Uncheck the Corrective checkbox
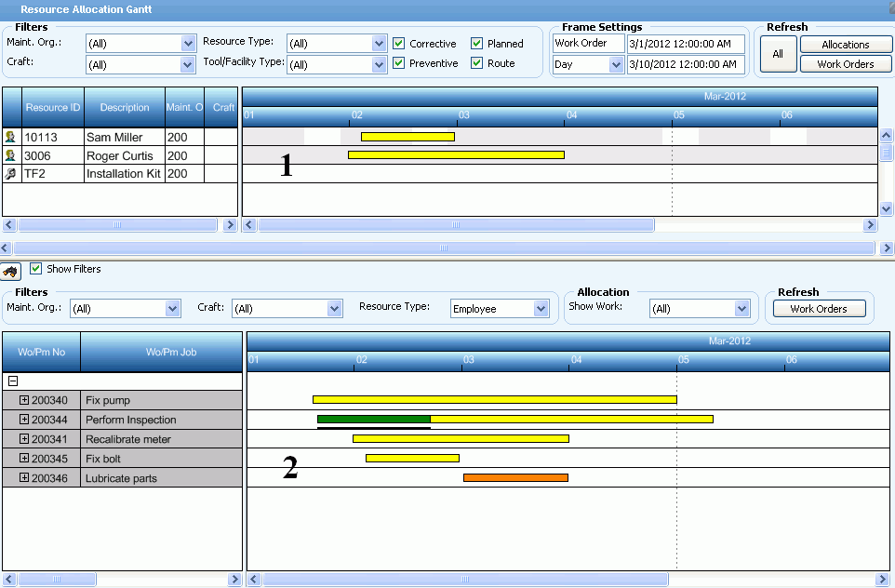This screenshot has height=588, width=895. click(399, 44)
